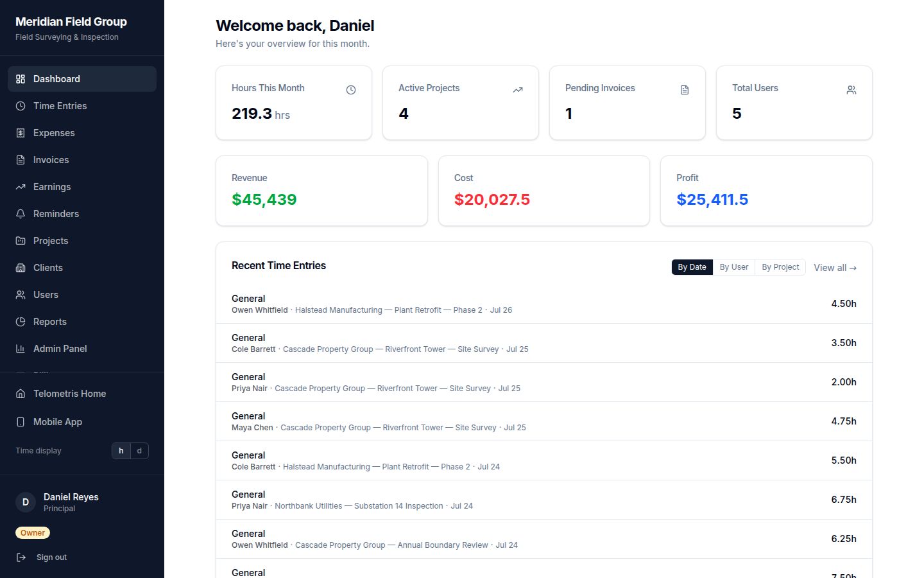The width and height of the screenshot is (924, 578).
Task: Click the Mobile App phone icon
Action: [21, 422]
